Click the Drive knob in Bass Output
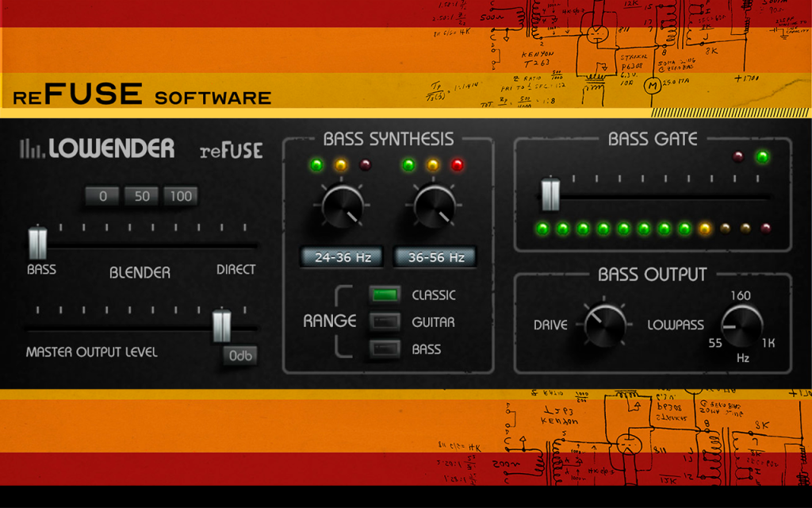The image size is (812, 508). pyautogui.click(x=605, y=325)
